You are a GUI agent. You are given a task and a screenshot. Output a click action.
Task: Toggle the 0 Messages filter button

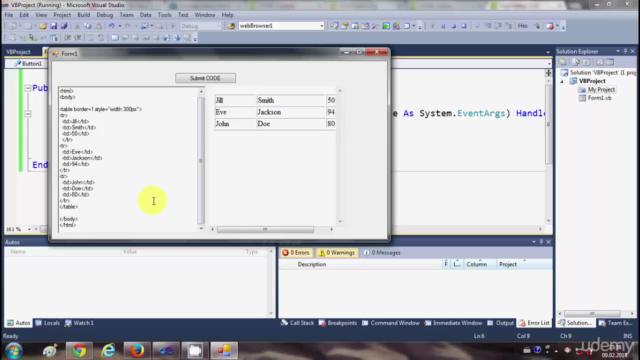pos(382,253)
